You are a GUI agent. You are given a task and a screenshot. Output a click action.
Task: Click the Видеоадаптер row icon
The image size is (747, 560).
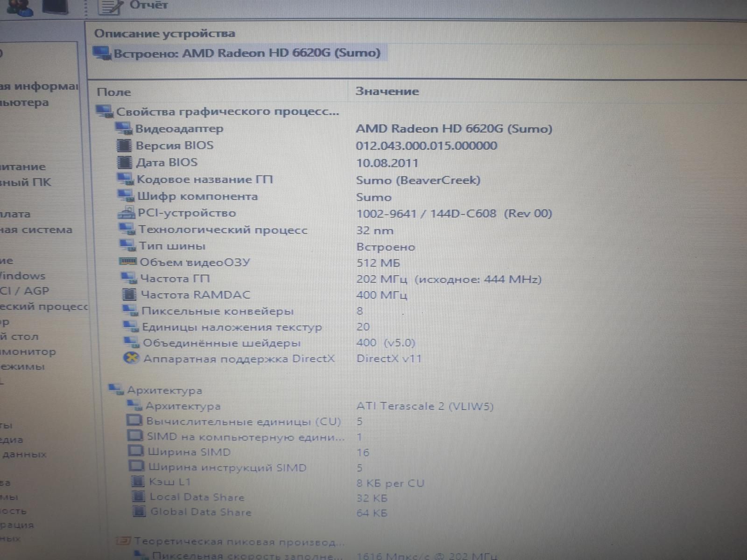pos(124,129)
